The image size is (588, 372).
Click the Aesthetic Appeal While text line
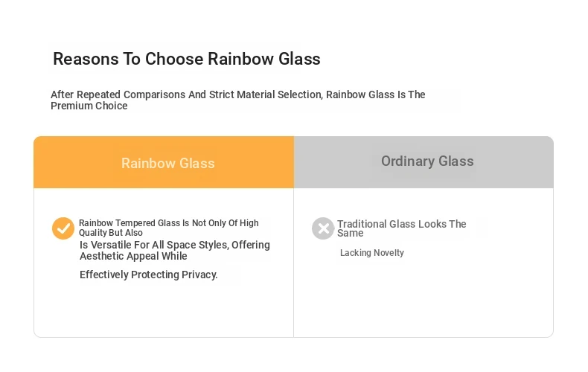pyautogui.click(x=133, y=256)
